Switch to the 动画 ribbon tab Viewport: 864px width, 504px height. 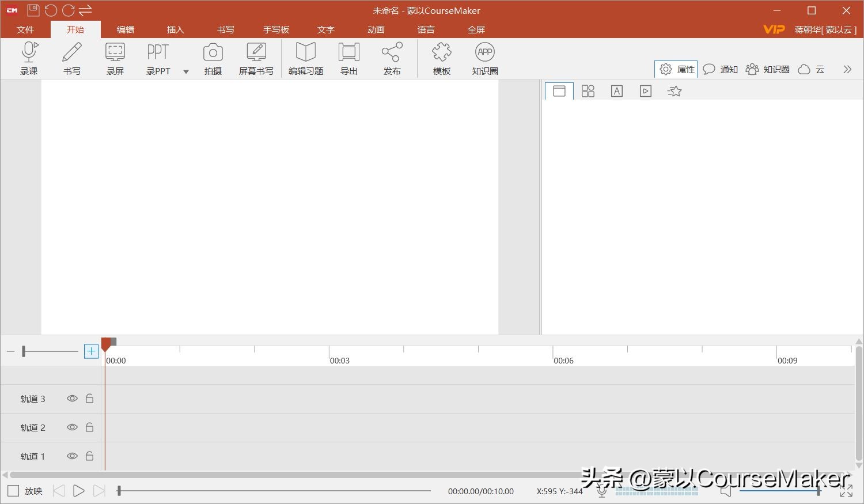[x=376, y=29]
